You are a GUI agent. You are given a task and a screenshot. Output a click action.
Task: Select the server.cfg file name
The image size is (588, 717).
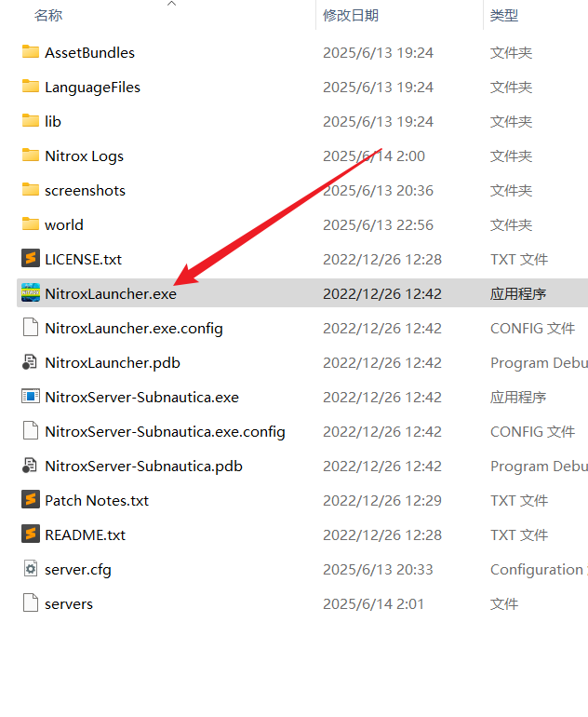point(77,569)
